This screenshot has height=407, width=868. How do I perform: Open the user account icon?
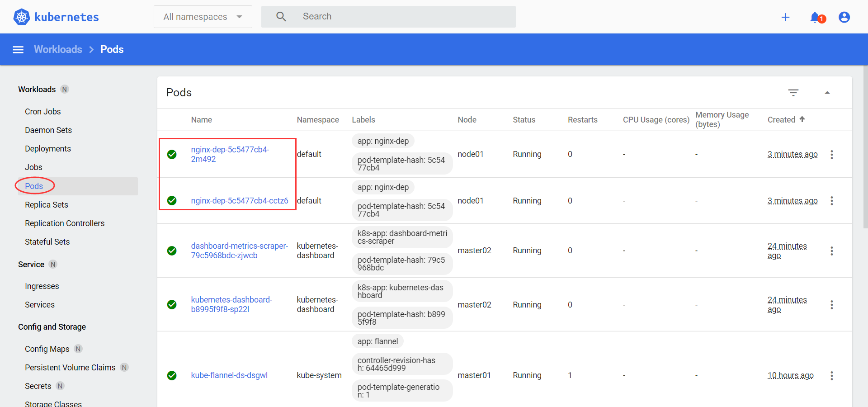[x=844, y=17]
